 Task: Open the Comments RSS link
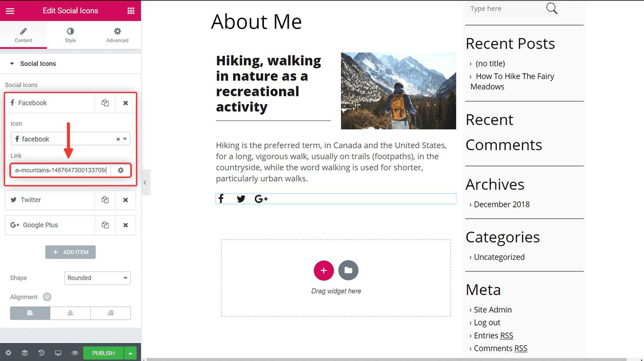coord(500,348)
